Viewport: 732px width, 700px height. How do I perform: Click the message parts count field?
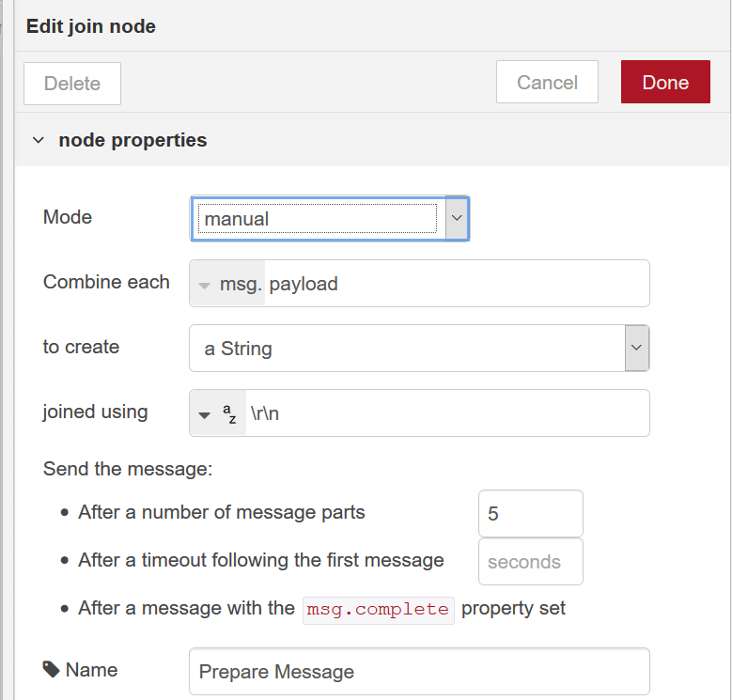[531, 513]
